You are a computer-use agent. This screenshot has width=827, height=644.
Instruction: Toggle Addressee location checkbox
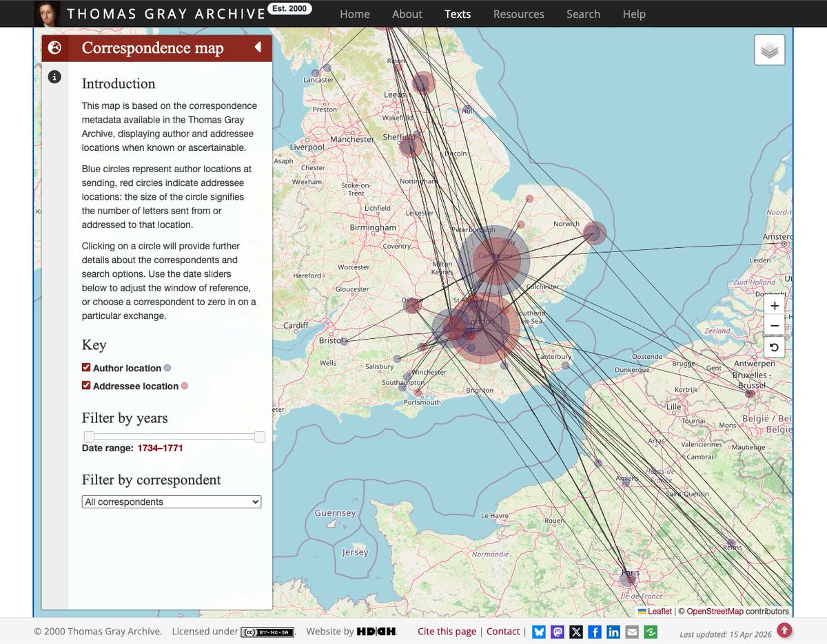point(86,386)
